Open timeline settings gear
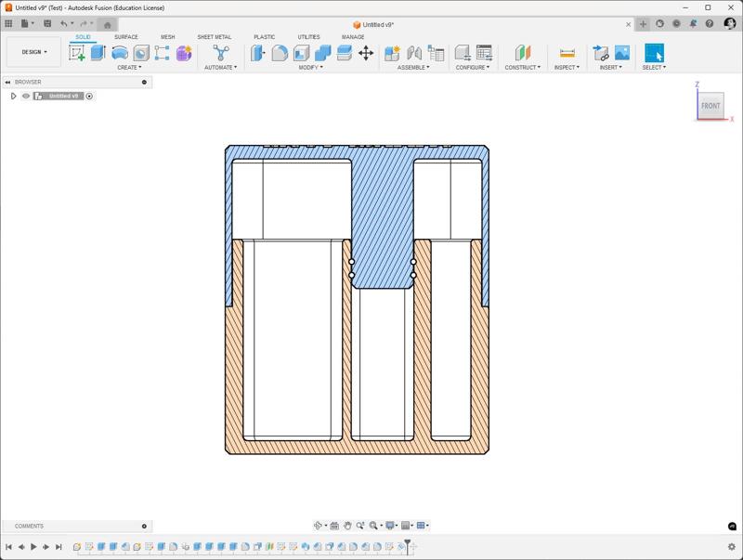The height and width of the screenshot is (560, 743). (732, 547)
